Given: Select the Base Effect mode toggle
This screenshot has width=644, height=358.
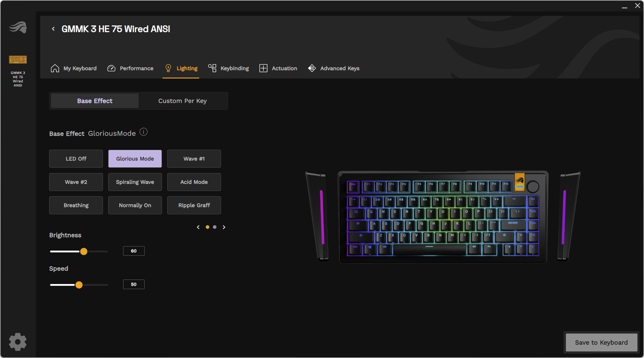Looking at the screenshot, I should (x=95, y=101).
